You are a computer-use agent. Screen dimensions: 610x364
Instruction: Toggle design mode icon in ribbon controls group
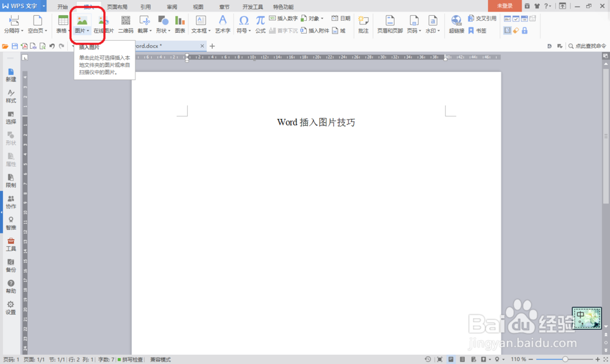[508, 30]
